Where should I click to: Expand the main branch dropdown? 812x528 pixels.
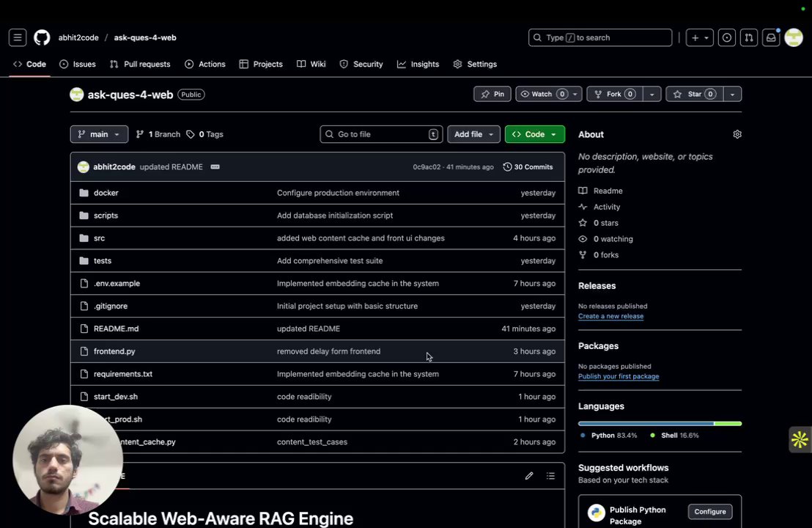(x=99, y=134)
